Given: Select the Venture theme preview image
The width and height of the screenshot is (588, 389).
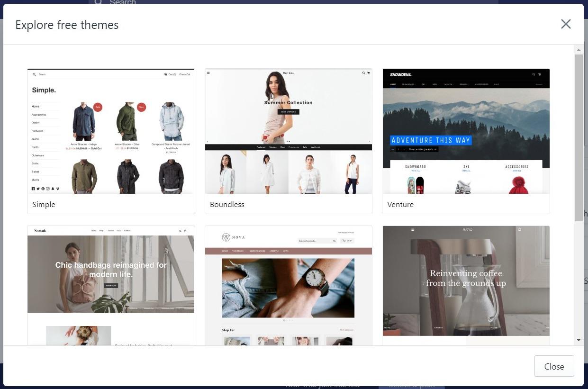Looking at the screenshot, I should 466,131.
